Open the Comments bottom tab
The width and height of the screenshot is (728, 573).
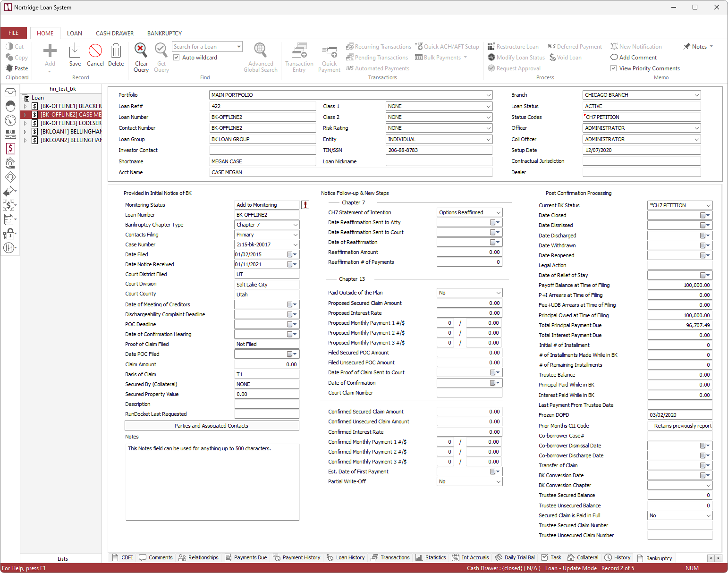coord(156,557)
